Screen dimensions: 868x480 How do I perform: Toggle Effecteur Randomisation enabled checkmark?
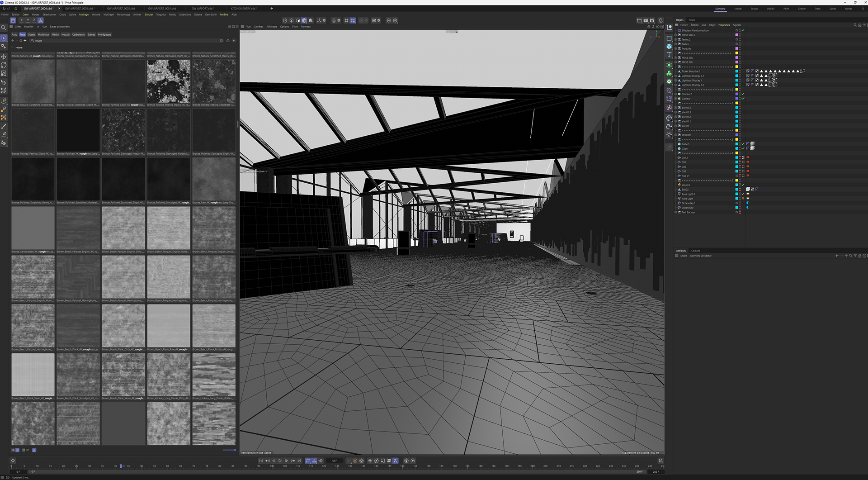point(743,30)
